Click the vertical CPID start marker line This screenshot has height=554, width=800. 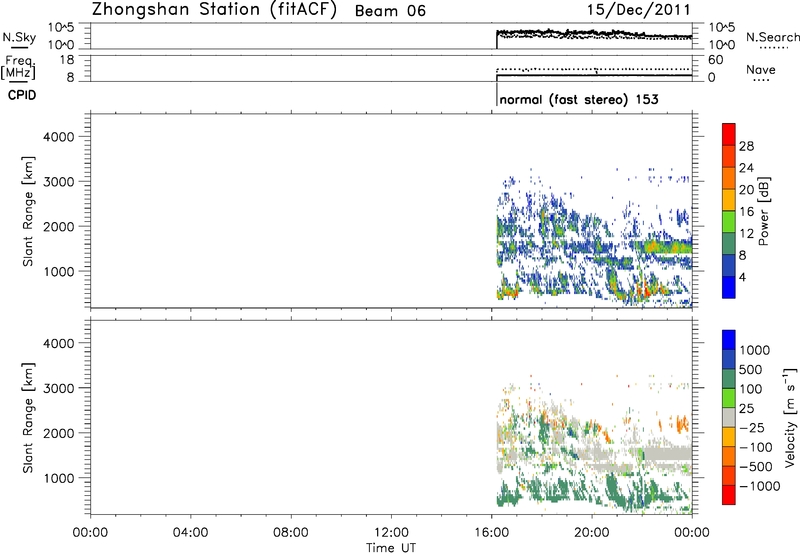click(497, 94)
